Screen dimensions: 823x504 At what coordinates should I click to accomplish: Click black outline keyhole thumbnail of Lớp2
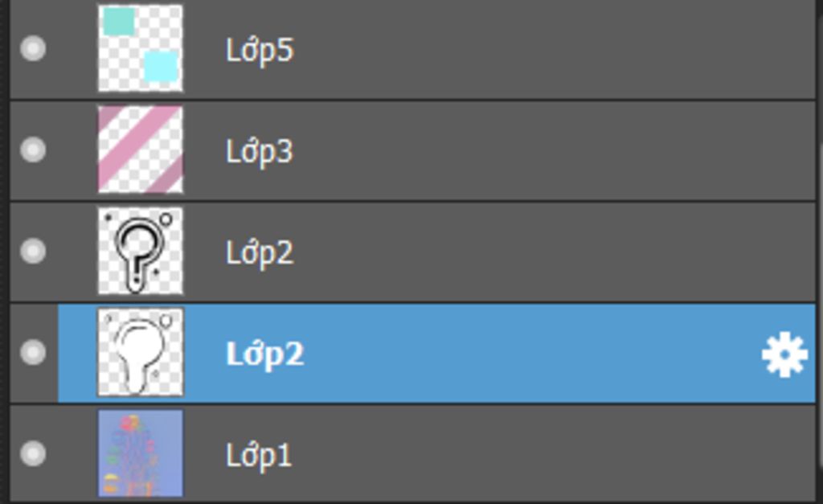(x=141, y=251)
